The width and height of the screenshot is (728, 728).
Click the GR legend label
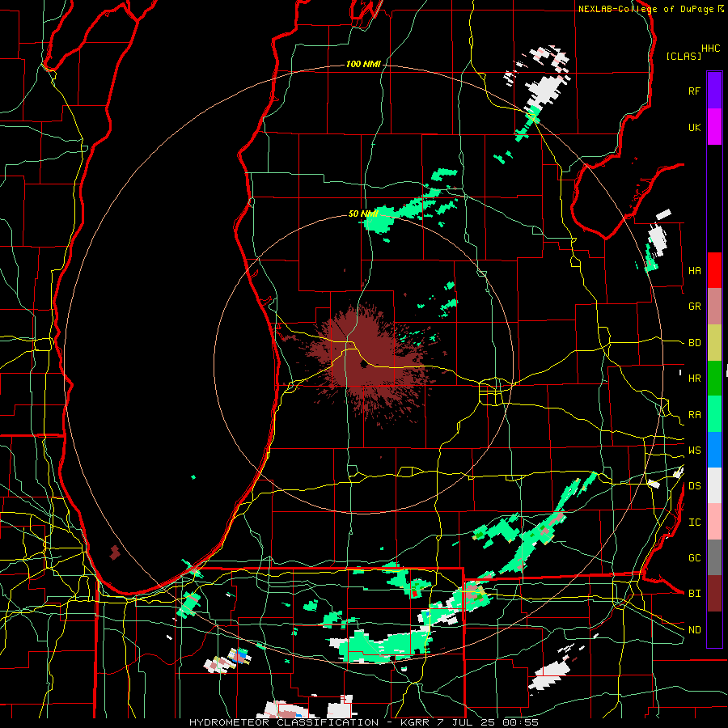tap(694, 307)
